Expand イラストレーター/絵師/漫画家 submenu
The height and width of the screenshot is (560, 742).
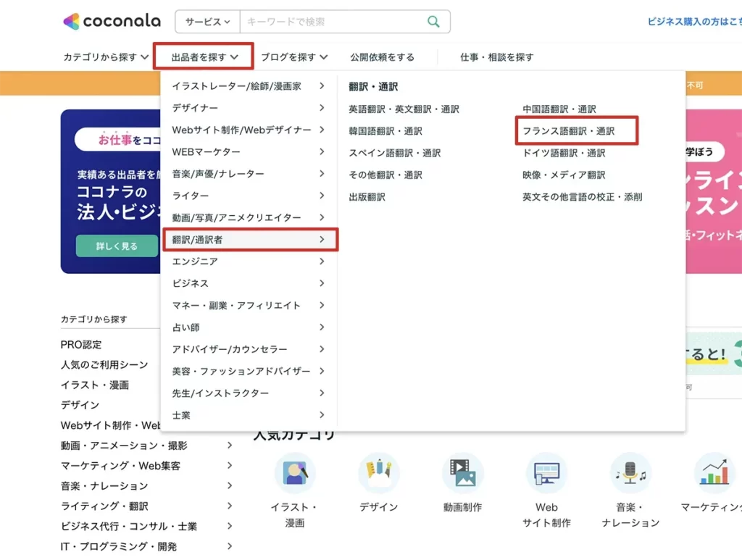point(249,85)
